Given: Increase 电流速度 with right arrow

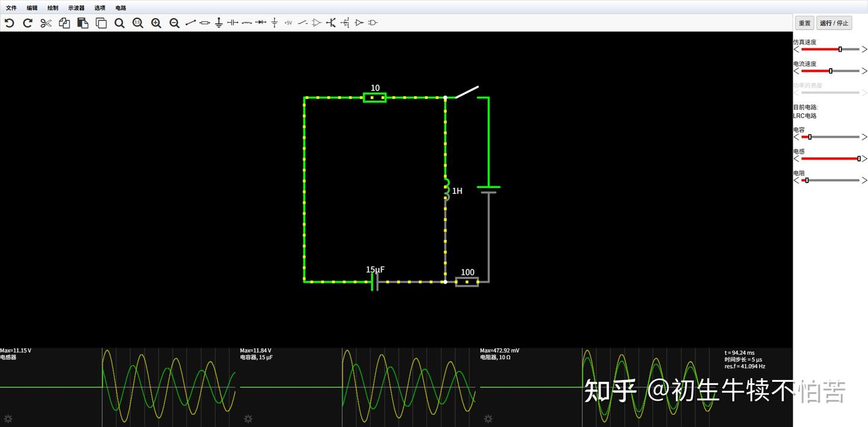Looking at the screenshot, I should pyautogui.click(x=864, y=71).
